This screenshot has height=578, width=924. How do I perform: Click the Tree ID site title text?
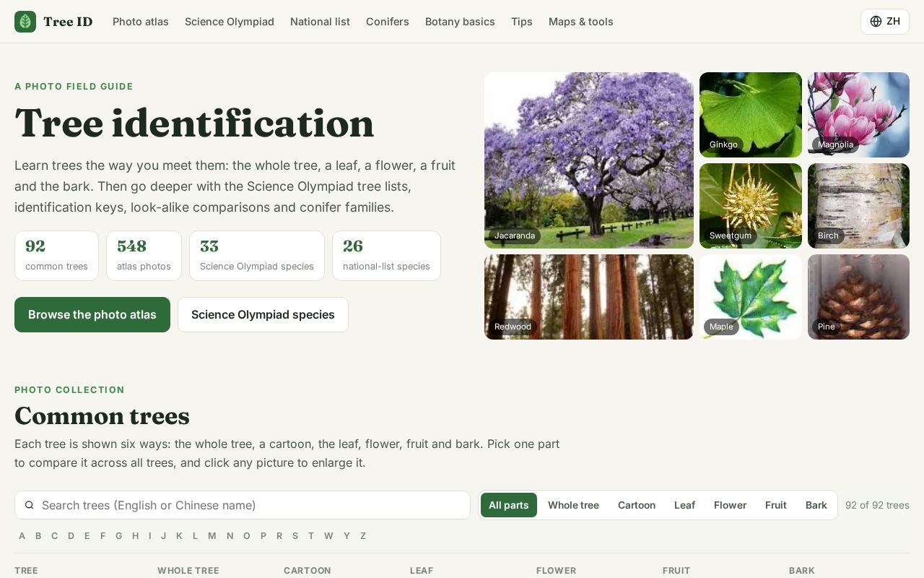tap(68, 22)
